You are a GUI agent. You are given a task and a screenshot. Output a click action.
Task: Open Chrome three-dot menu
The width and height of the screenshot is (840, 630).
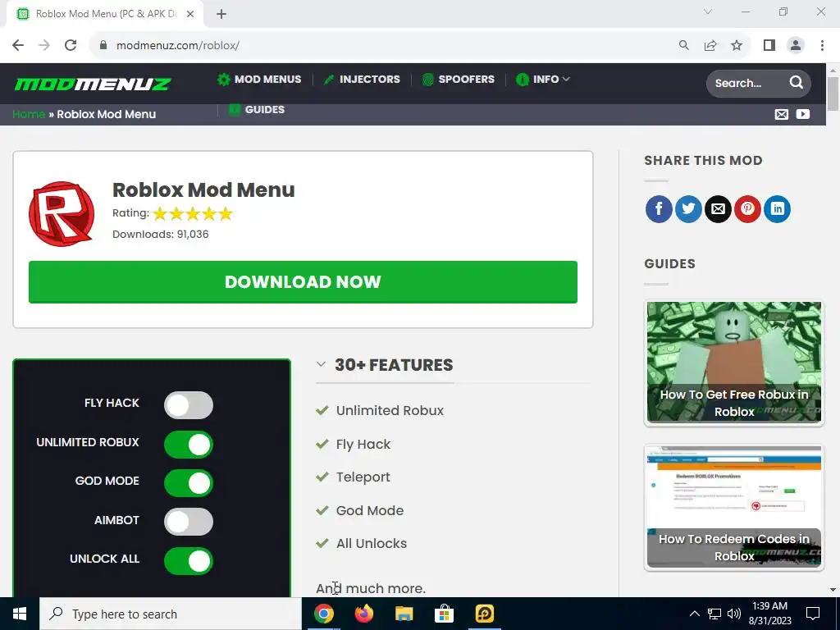(x=822, y=45)
